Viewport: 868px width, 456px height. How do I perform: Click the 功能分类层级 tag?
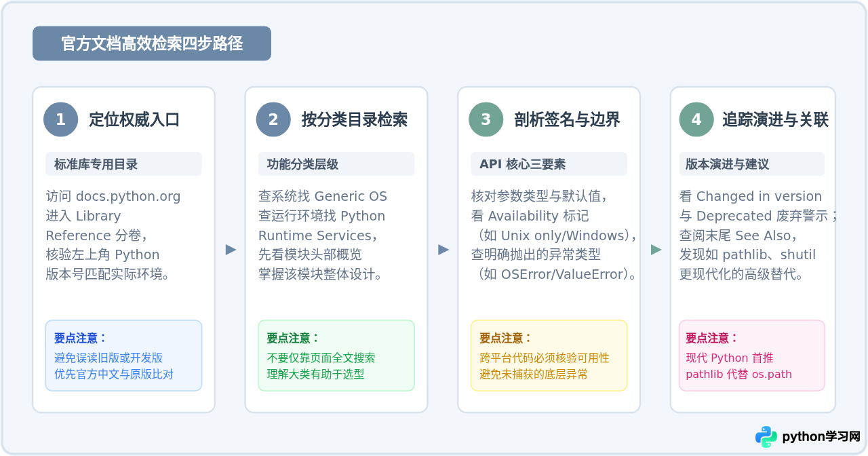pos(336,164)
